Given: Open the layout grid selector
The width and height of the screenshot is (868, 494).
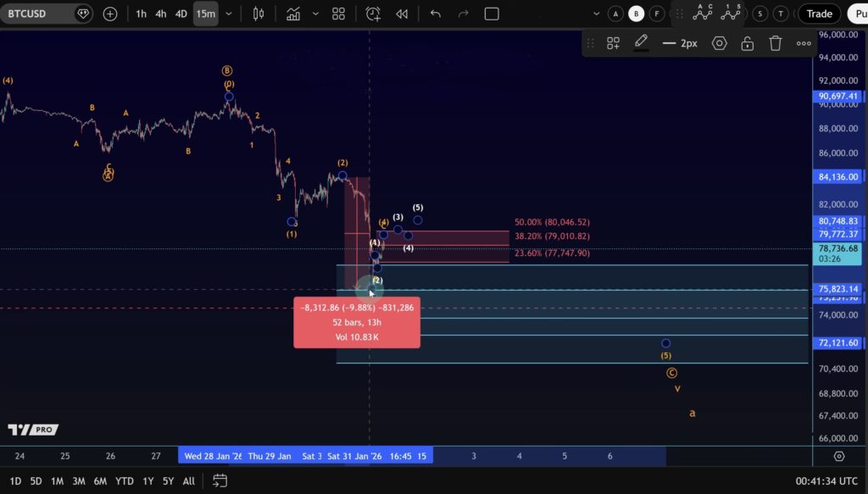Looking at the screenshot, I should click(x=338, y=14).
